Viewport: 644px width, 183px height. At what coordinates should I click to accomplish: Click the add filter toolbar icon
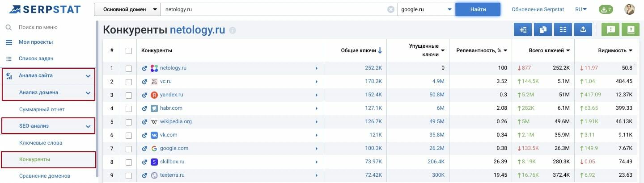click(x=523, y=29)
